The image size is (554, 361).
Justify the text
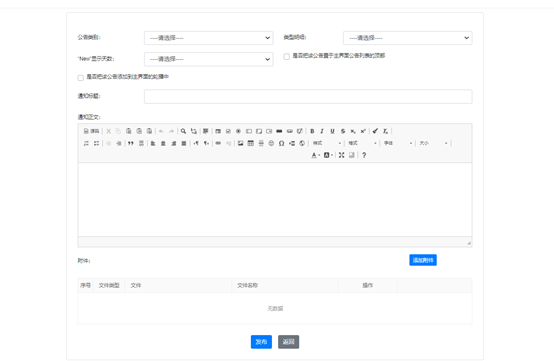point(184,143)
